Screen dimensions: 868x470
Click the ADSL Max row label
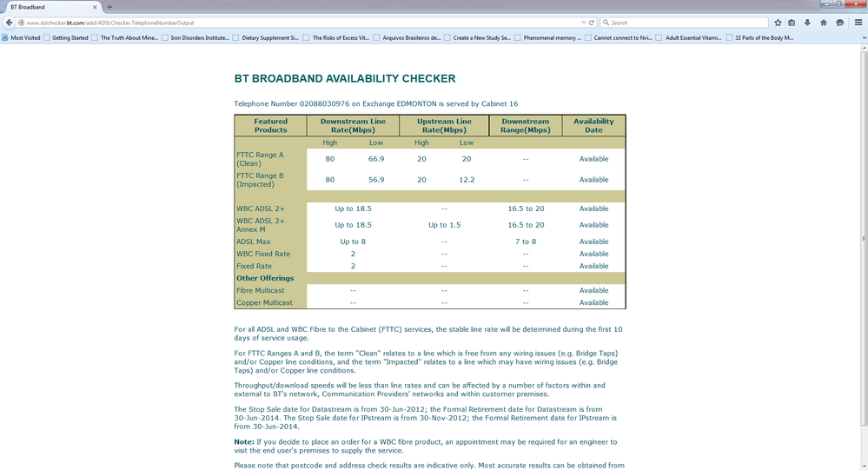pos(253,242)
